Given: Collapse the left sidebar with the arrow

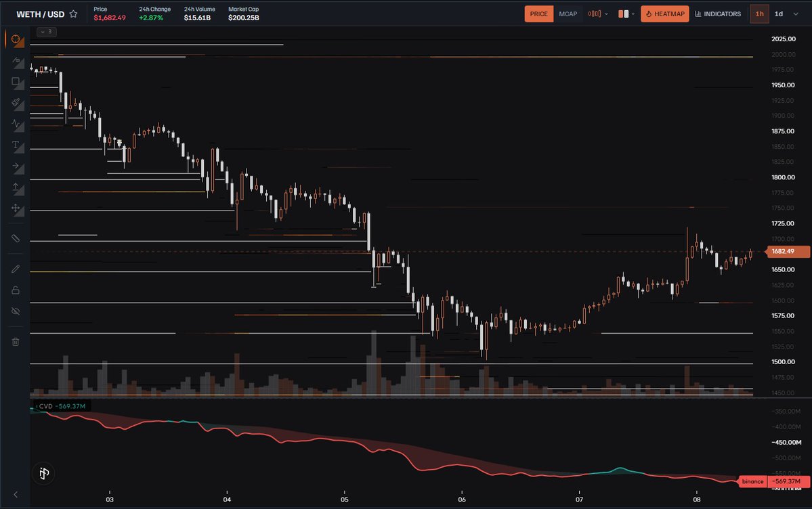Looking at the screenshot, I should pyautogui.click(x=16, y=495).
